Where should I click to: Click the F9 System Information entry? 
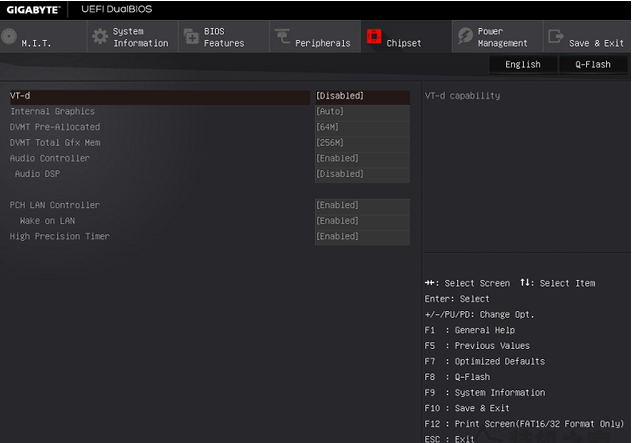485,393
